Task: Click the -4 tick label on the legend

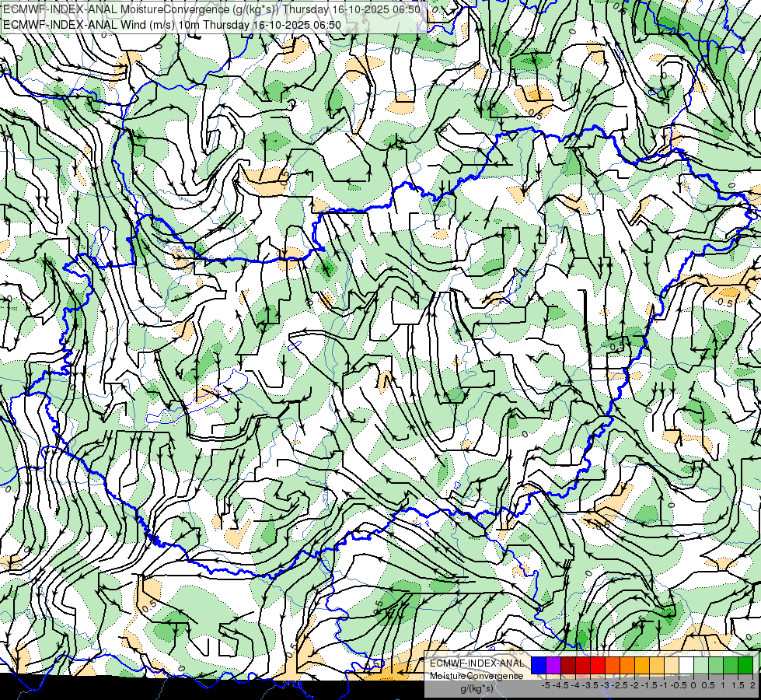Action: click(x=575, y=685)
